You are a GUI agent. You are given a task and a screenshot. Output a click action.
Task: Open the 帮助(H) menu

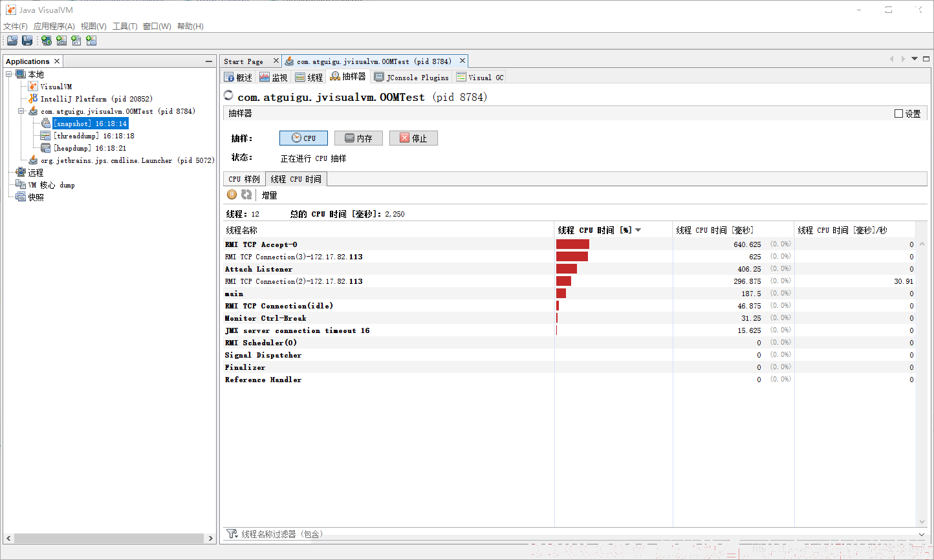click(x=190, y=26)
